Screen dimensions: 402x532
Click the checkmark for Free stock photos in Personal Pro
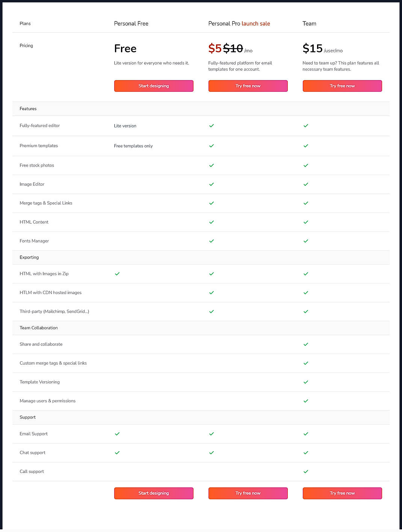(x=211, y=165)
